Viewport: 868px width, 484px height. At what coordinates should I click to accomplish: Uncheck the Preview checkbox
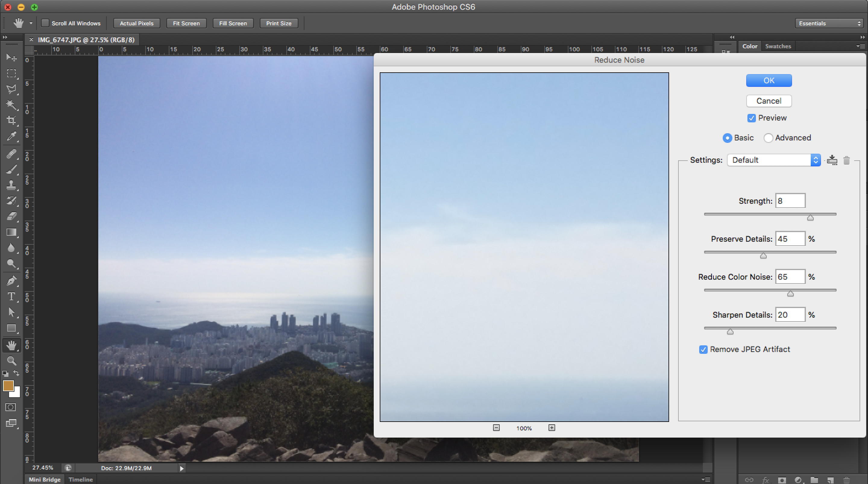pyautogui.click(x=751, y=118)
